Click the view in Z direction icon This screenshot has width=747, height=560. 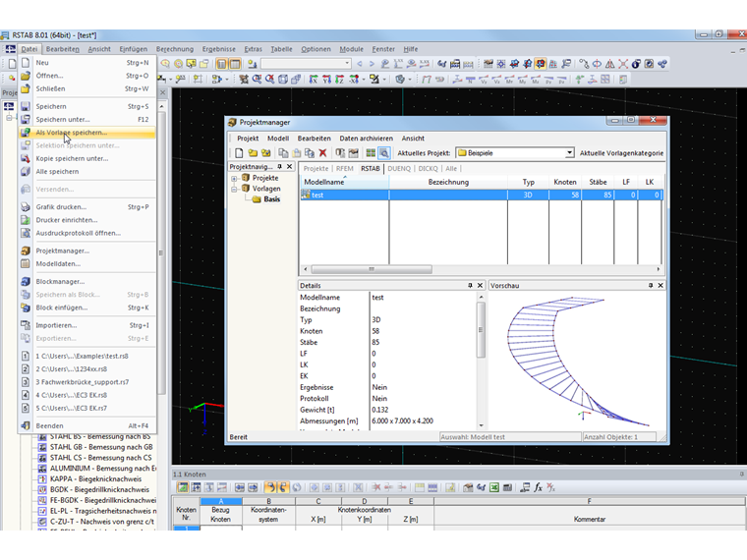(x=340, y=79)
